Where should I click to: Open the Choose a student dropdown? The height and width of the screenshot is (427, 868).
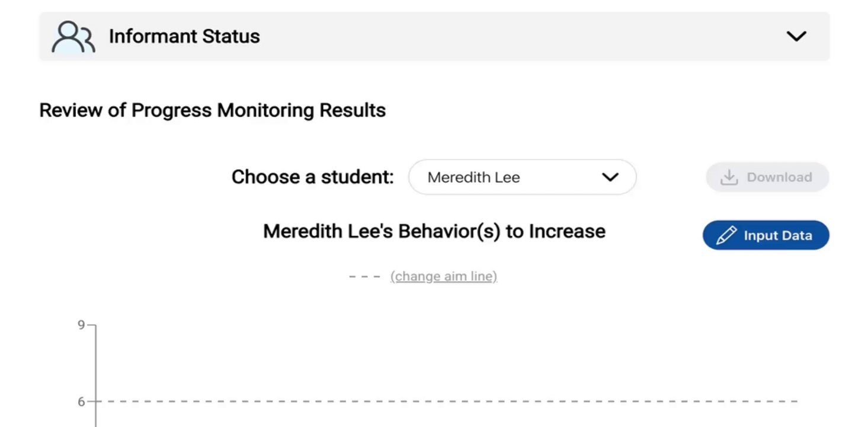[522, 177]
